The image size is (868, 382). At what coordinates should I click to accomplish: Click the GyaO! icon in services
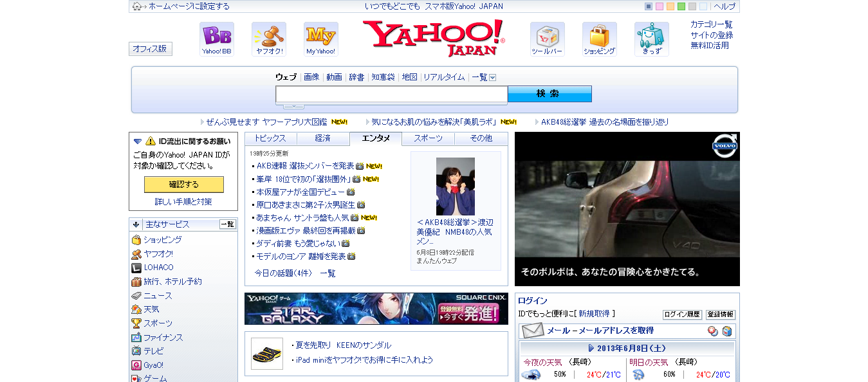tap(136, 365)
